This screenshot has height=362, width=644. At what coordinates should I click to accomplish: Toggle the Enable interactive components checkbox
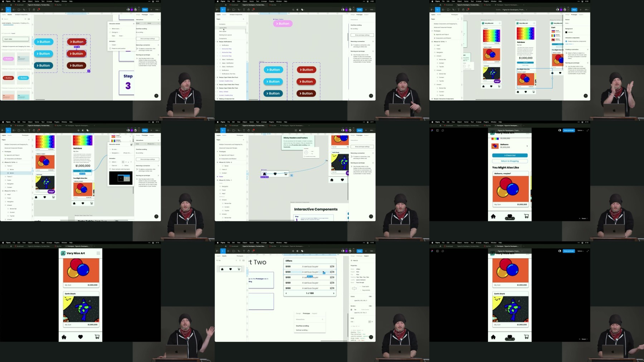point(566,41)
